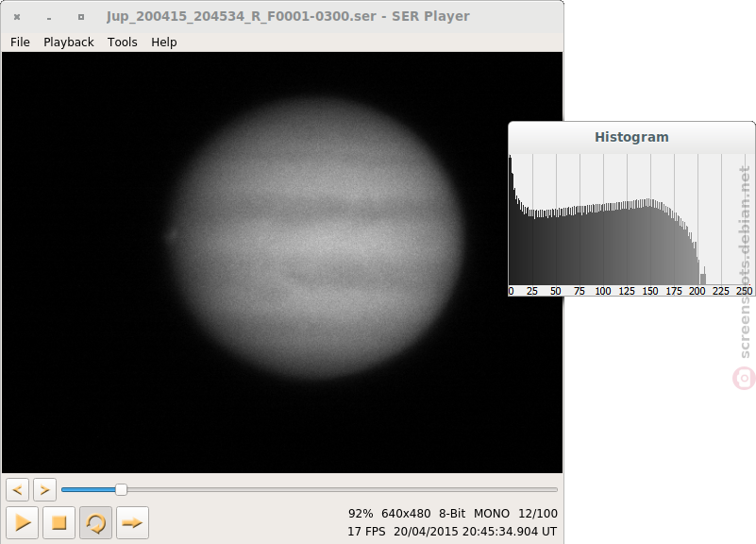The image size is (756, 544).
Task: Click the MONO color format readout
Action: pos(492,514)
